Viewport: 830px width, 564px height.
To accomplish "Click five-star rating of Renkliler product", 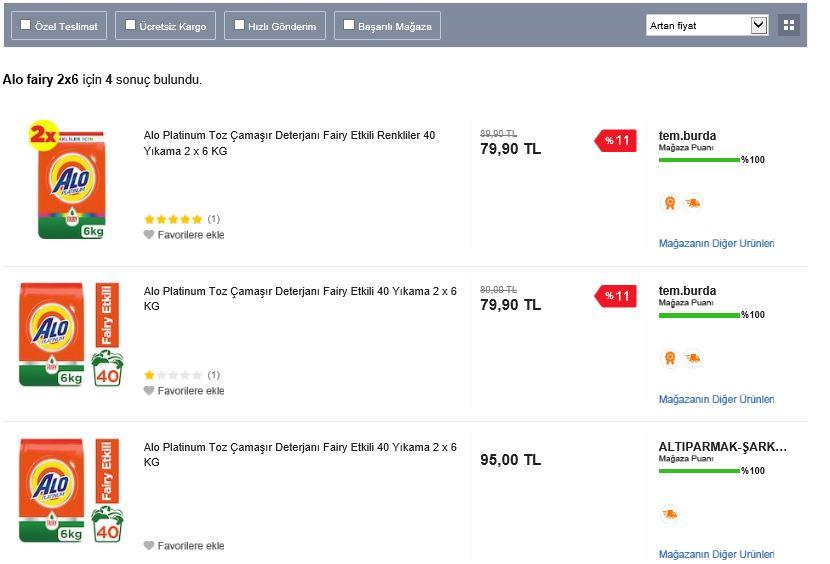I will pyautogui.click(x=173, y=219).
